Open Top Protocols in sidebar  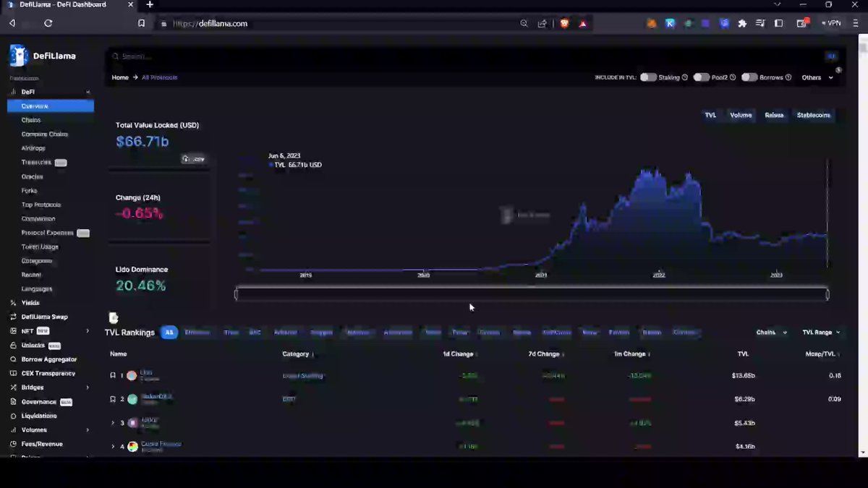41,205
